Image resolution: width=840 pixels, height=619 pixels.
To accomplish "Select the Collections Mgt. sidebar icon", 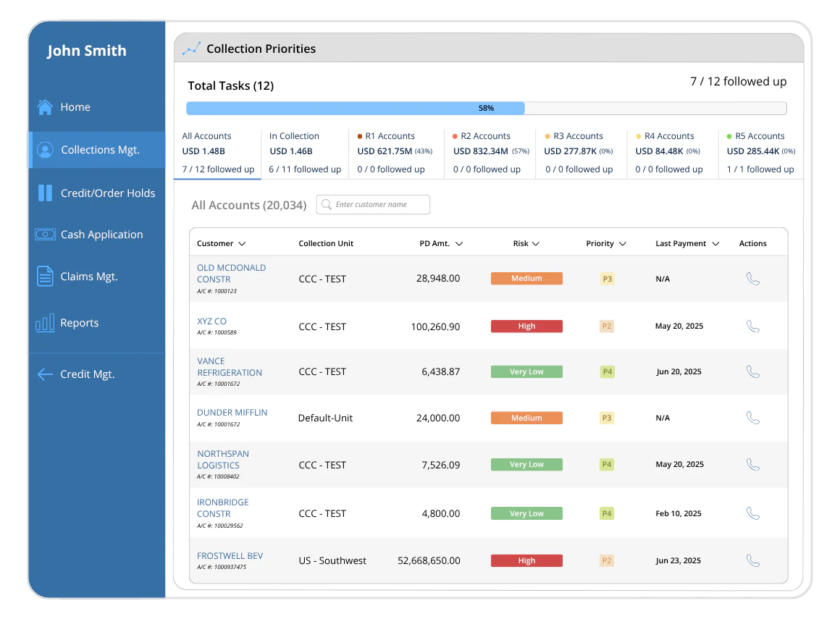I will (45, 150).
